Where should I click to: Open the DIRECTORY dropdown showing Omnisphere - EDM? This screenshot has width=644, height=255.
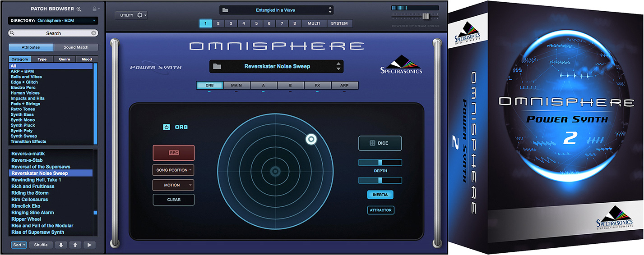(x=53, y=21)
